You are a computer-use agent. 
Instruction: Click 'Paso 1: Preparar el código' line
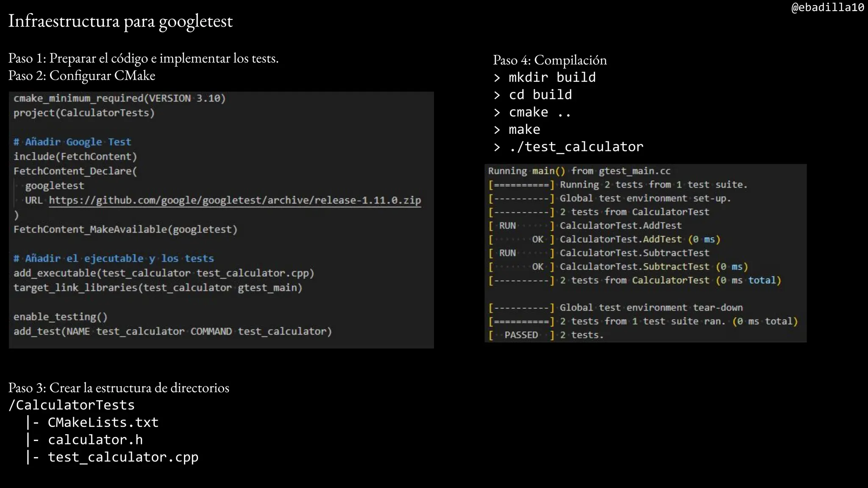point(143,58)
